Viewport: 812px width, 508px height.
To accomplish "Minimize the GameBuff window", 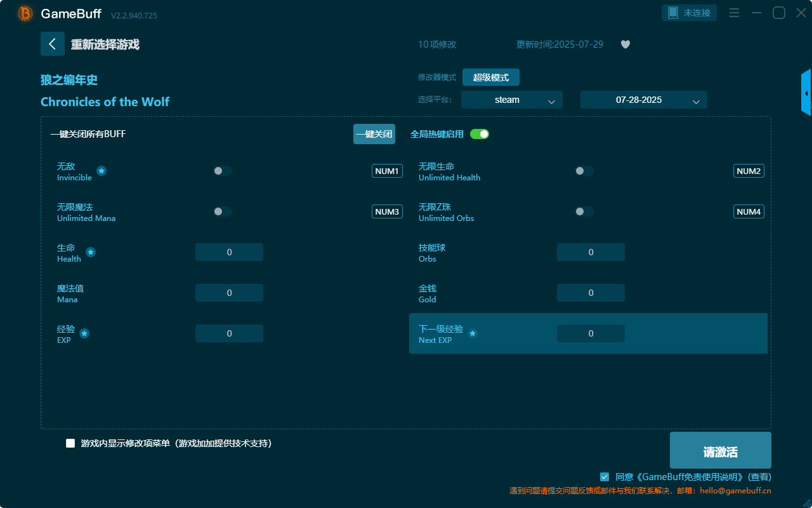I will click(756, 13).
